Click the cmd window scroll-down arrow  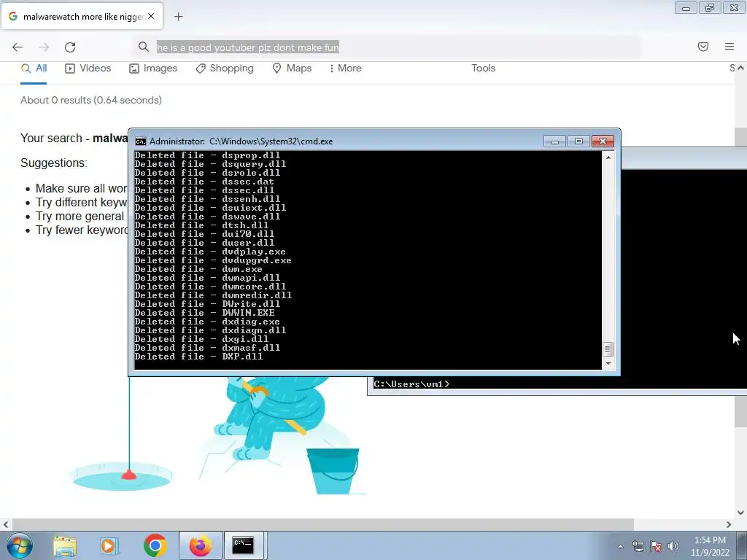[608, 364]
